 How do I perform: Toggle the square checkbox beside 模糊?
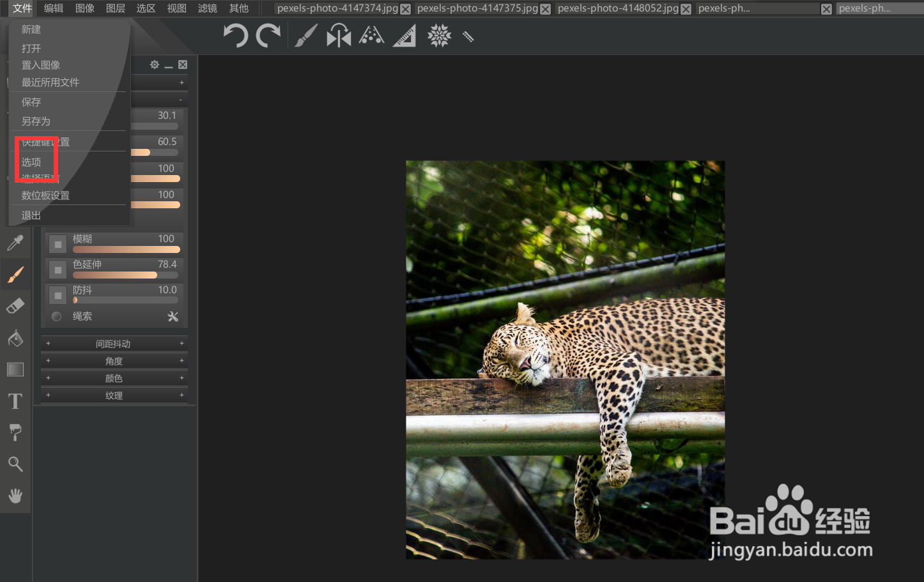58,244
